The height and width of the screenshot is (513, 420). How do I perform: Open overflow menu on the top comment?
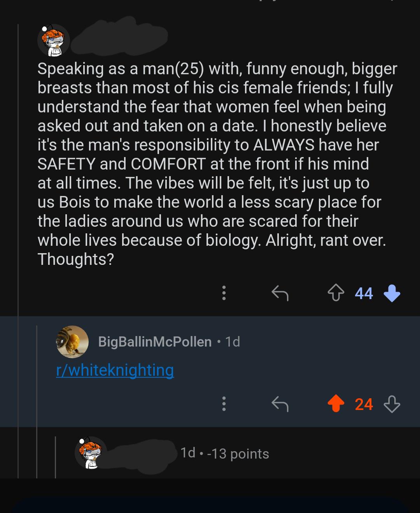tap(224, 293)
